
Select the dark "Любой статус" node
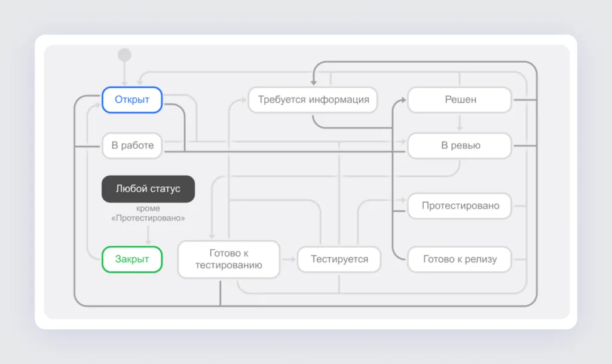[x=148, y=189]
